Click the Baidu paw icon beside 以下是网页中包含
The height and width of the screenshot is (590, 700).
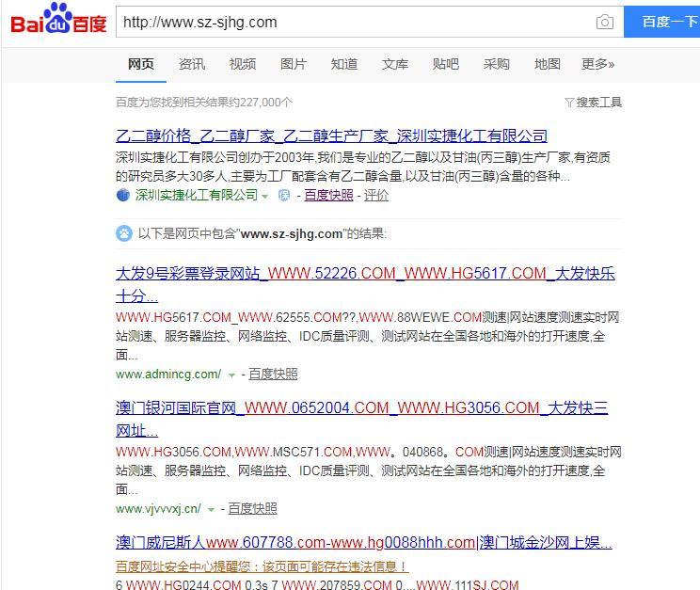pyautogui.click(x=124, y=233)
